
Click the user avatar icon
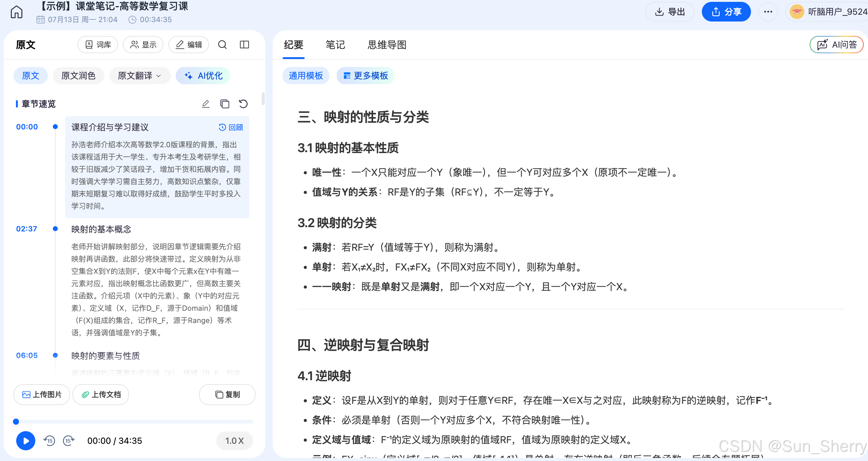pyautogui.click(x=796, y=12)
